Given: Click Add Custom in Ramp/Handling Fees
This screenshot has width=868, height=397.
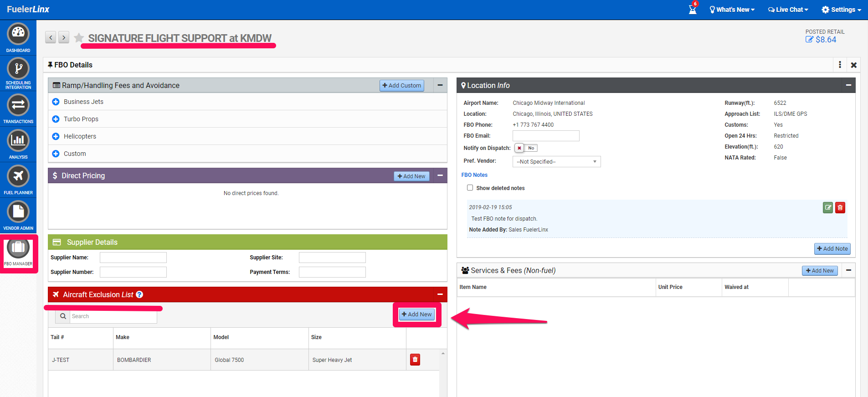Looking at the screenshot, I should click(x=402, y=85).
